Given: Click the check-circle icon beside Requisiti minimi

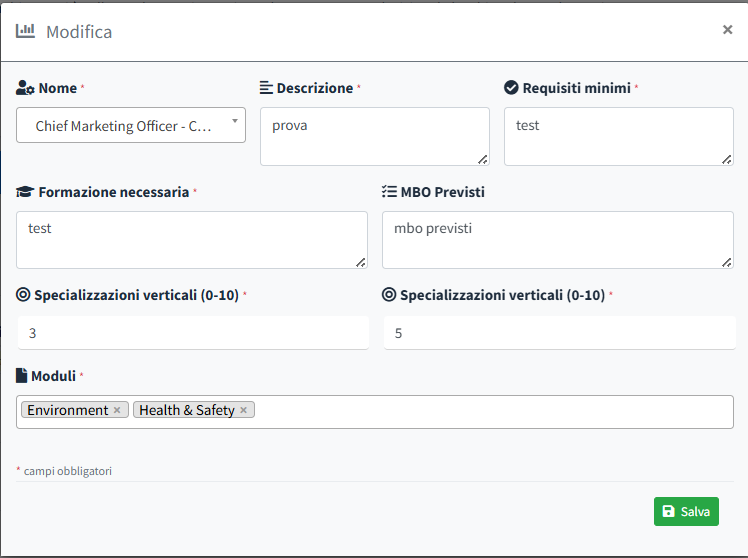Looking at the screenshot, I should pos(511,88).
